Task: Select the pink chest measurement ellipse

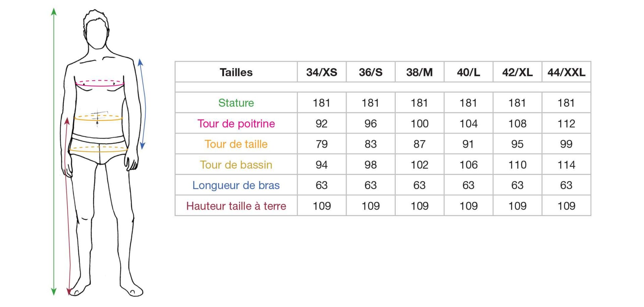Action: [x=100, y=83]
